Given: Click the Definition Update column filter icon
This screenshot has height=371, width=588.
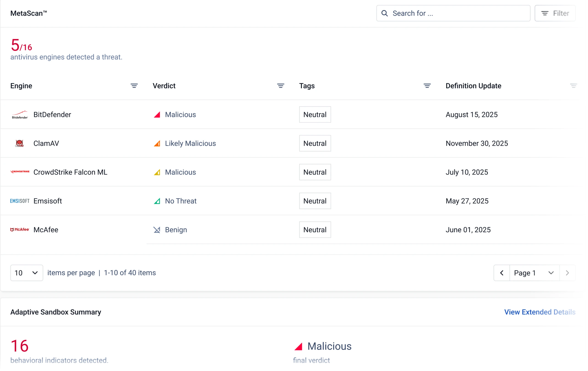Looking at the screenshot, I should [573, 86].
